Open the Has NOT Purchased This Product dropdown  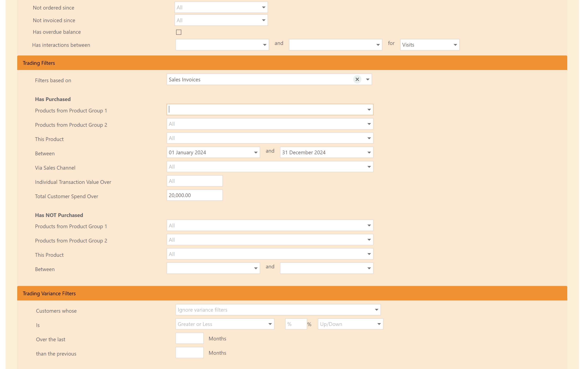pyautogui.click(x=270, y=254)
